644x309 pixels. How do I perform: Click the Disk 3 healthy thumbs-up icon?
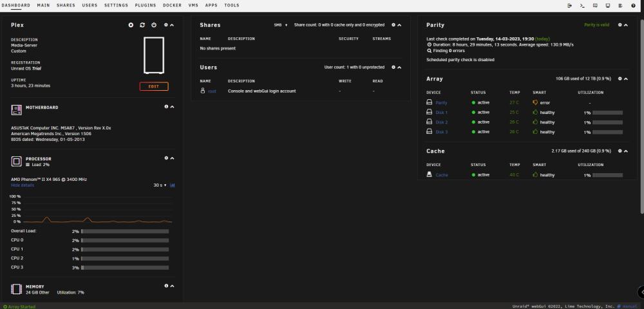tap(535, 132)
